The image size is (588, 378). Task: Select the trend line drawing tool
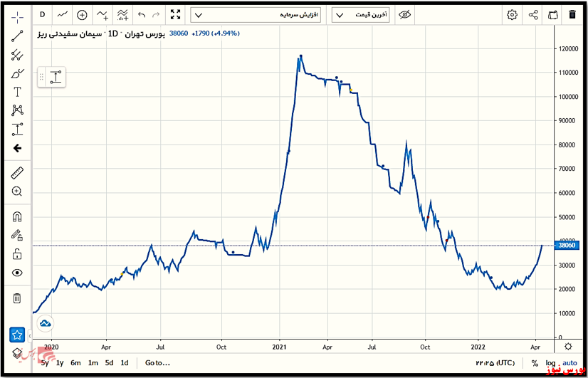point(18,36)
